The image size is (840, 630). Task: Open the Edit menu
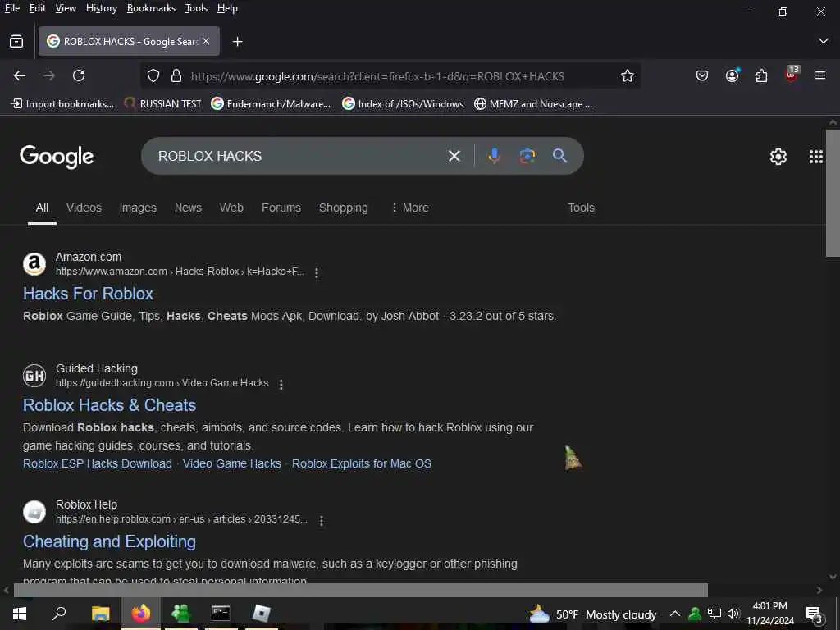pyautogui.click(x=38, y=8)
